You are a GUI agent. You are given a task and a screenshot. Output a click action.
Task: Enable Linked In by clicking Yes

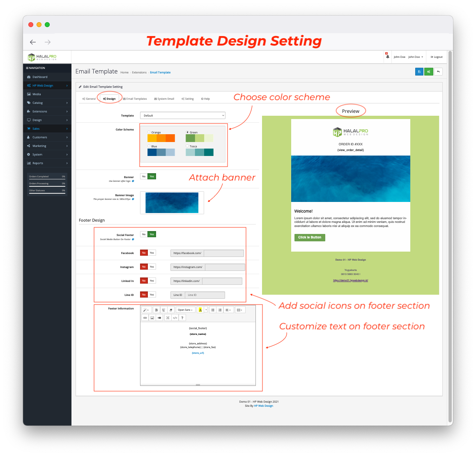click(152, 281)
